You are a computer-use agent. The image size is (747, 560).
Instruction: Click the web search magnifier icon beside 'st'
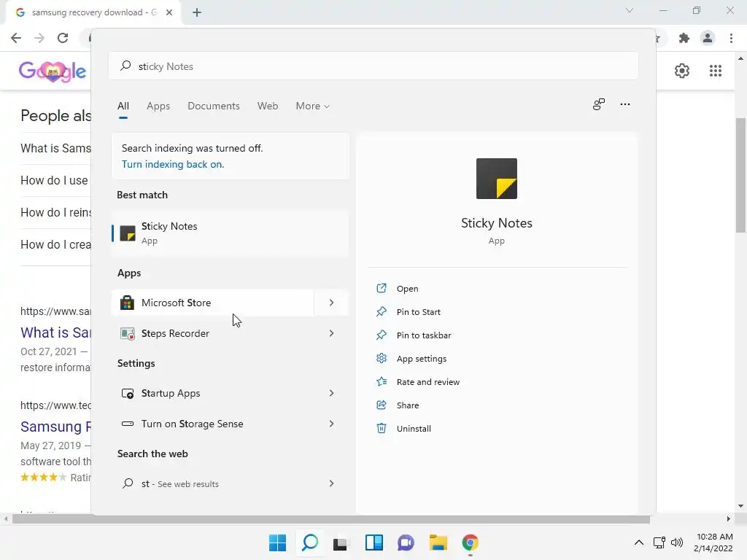127,483
